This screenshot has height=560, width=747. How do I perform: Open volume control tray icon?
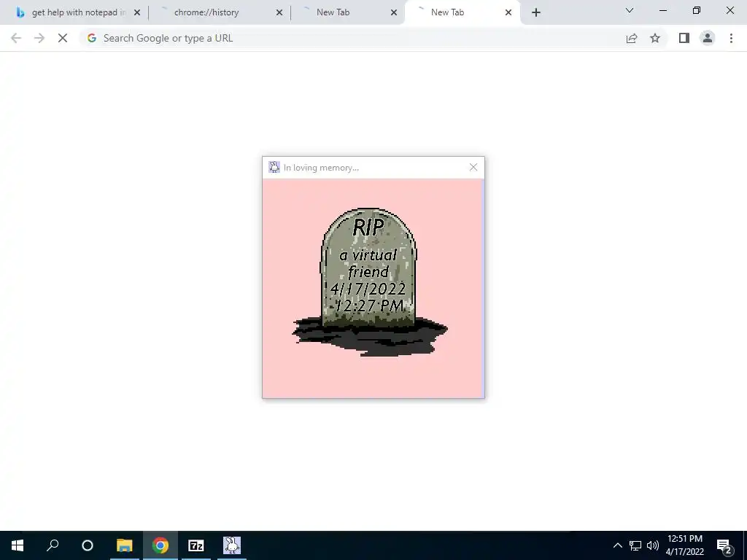[653, 545]
